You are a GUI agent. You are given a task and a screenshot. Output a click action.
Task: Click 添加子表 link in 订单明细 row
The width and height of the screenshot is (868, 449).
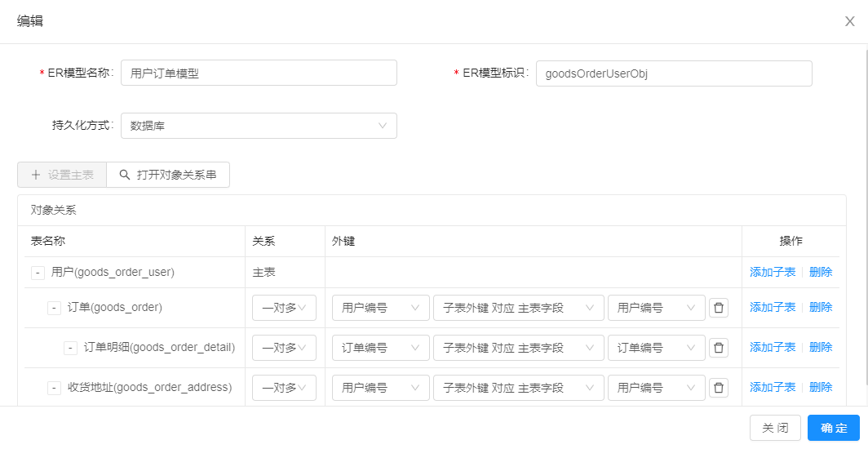pos(773,347)
